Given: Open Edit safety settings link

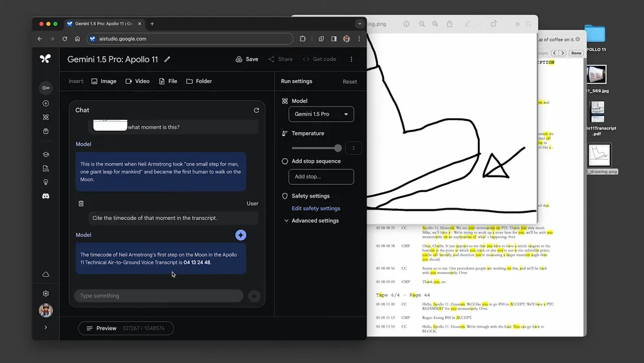Looking at the screenshot, I should coord(316,208).
